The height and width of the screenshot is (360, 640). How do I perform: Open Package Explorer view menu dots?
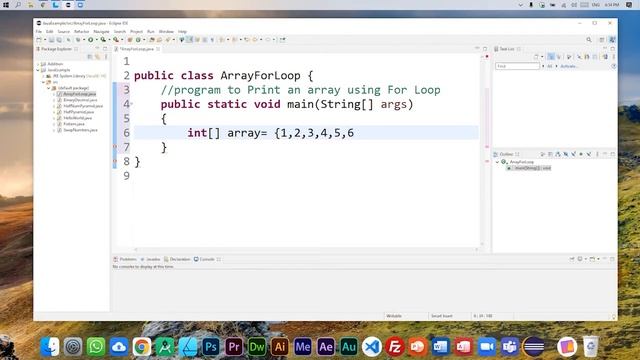(106, 57)
